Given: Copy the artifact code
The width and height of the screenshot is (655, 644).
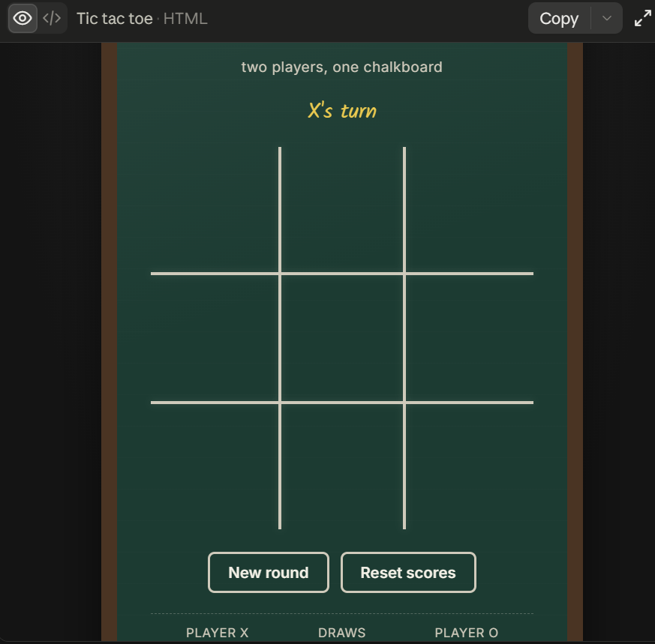Looking at the screenshot, I should click(x=559, y=18).
